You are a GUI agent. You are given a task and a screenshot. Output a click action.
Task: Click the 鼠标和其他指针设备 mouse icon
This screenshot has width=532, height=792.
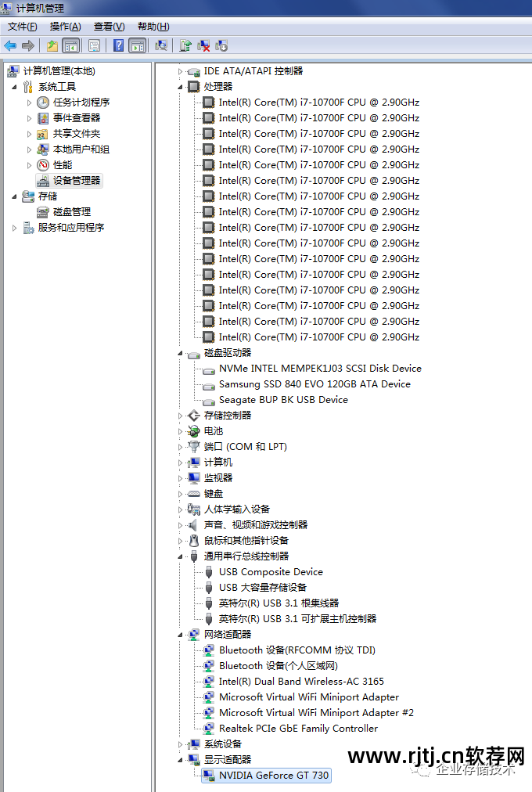tap(194, 541)
